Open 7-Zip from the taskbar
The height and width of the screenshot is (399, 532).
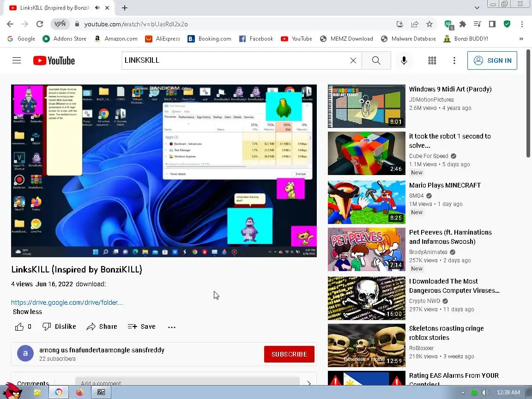tap(101, 392)
